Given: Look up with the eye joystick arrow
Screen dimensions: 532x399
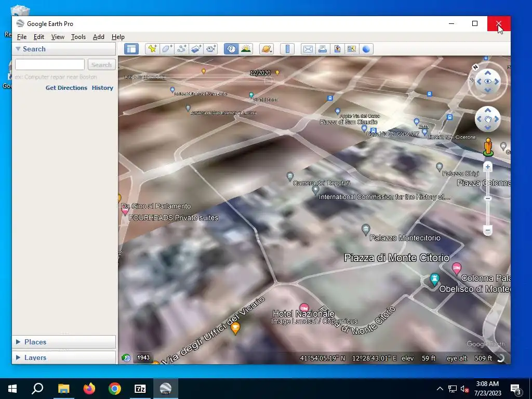Looking at the screenshot, I should (487, 73).
